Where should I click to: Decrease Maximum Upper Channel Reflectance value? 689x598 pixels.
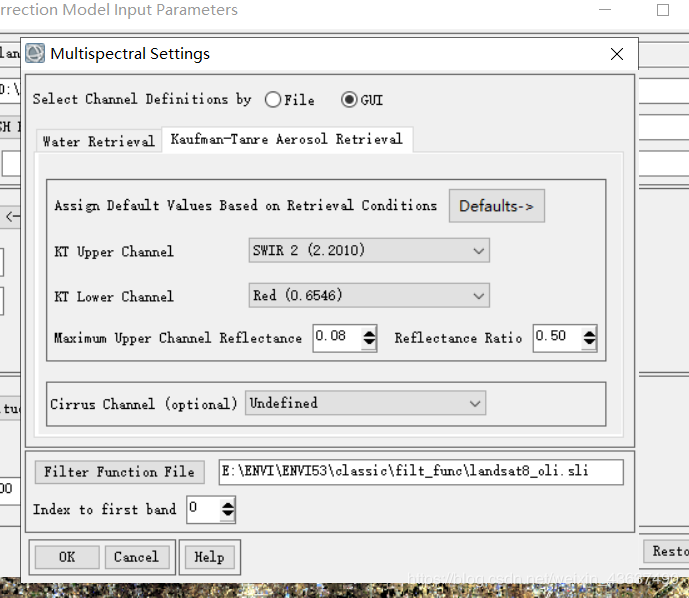pos(369,344)
